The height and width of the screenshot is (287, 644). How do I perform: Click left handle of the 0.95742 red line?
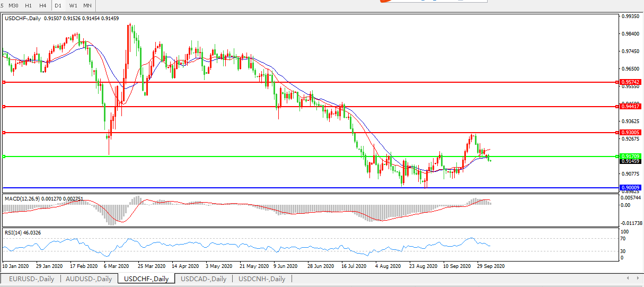pyautogui.click(x=4, y=82)
